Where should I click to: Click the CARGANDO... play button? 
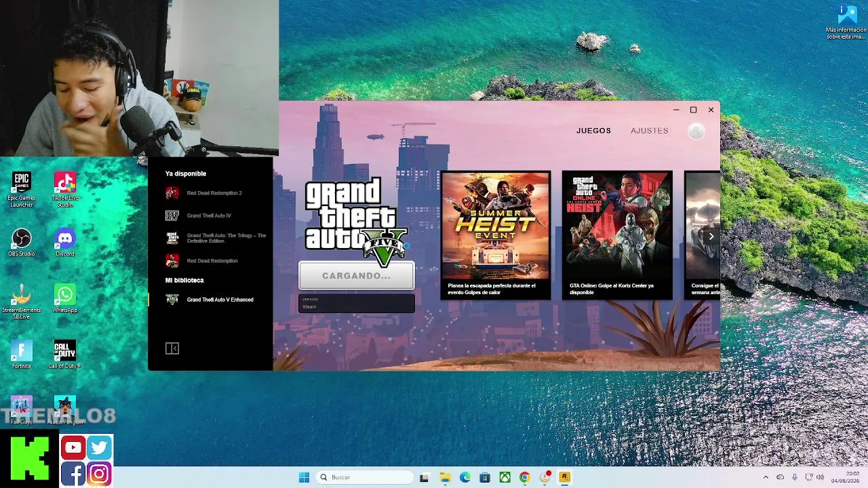click(357, 276)
